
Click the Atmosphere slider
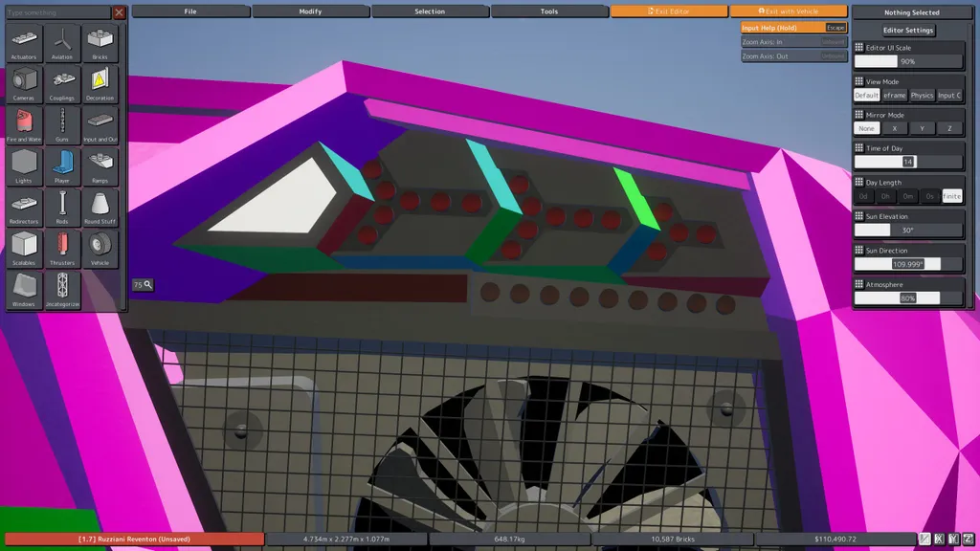point(908,298)
